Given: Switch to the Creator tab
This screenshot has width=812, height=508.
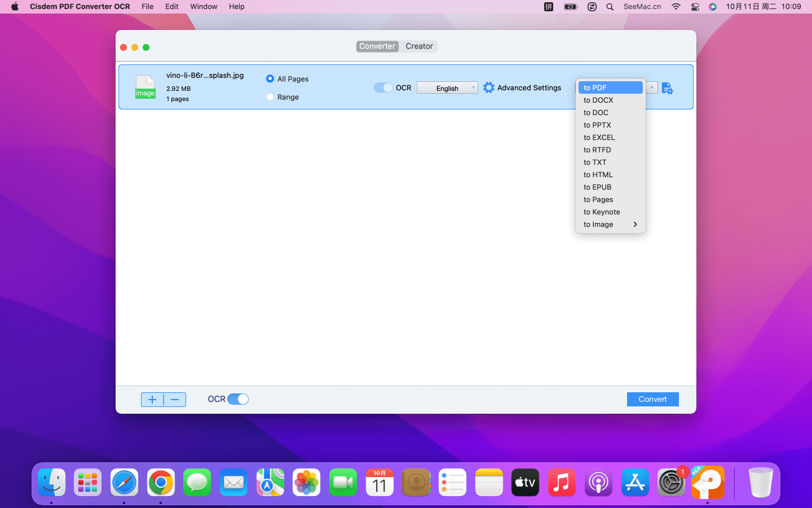Looking at the screenshot, I should point(419,46).
